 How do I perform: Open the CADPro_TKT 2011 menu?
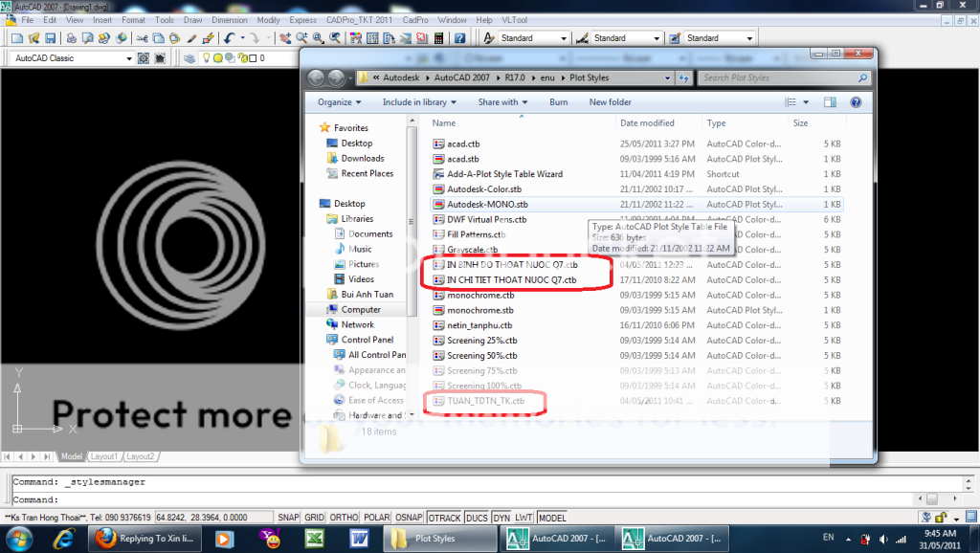click(x=360, y=20)
